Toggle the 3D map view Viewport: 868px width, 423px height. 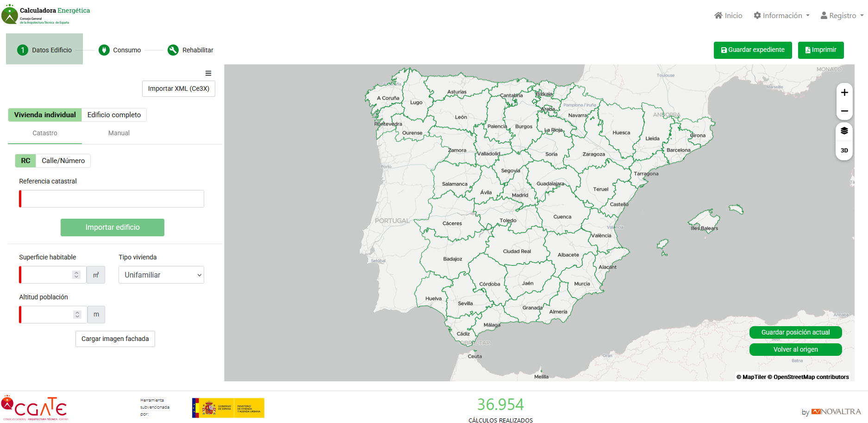coord(844,151)
